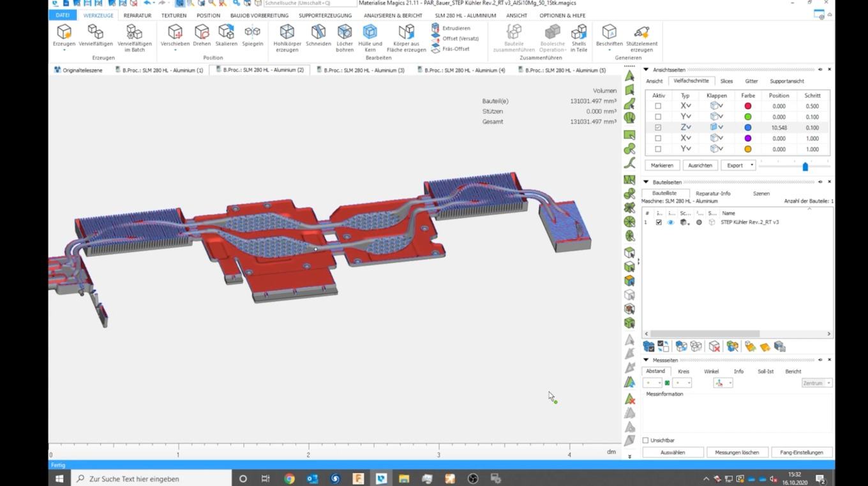Click the Ausrichten button
This screenshot has height=486, width=868.
click(x=700, y=165)
